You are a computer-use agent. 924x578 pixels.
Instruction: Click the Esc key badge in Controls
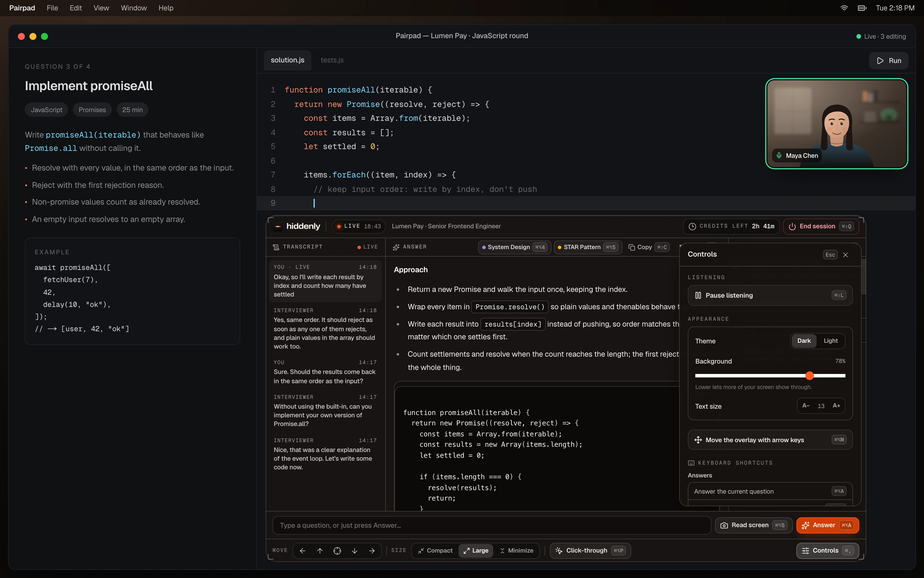[830, 255]
